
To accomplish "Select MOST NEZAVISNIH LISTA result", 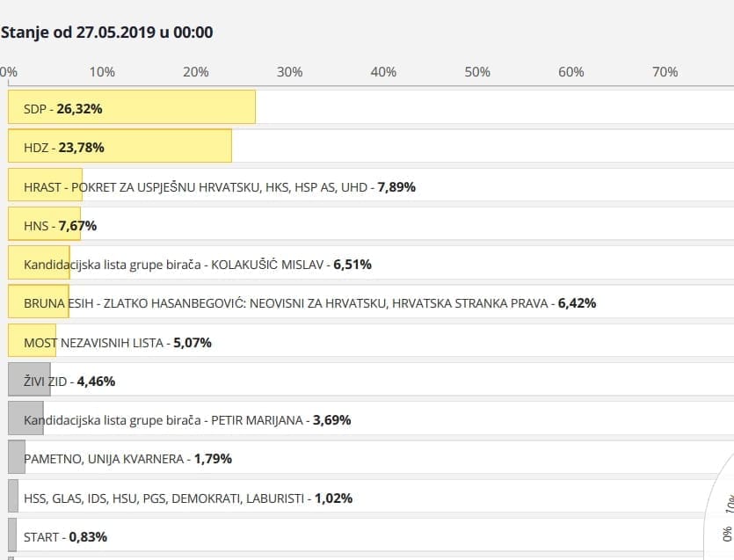I will 118,342.
